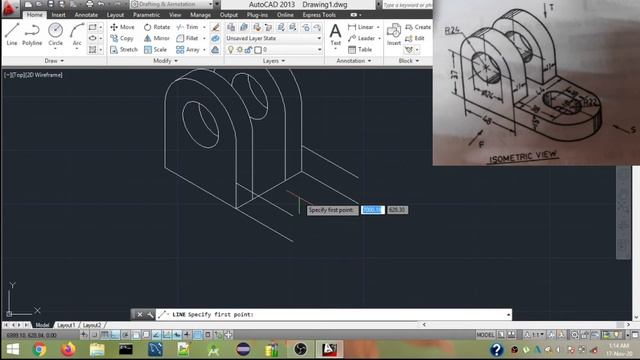640x360 pixels.
Task: Start the Array command
Action: pyautogui.click(x=188, y=49)
